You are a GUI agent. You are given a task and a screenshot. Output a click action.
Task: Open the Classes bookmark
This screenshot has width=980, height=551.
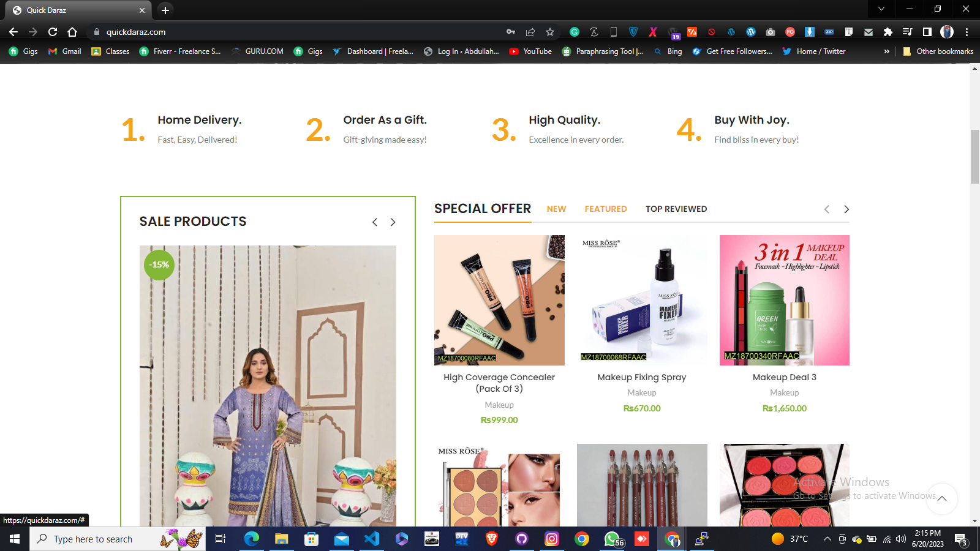coord(110,51)
